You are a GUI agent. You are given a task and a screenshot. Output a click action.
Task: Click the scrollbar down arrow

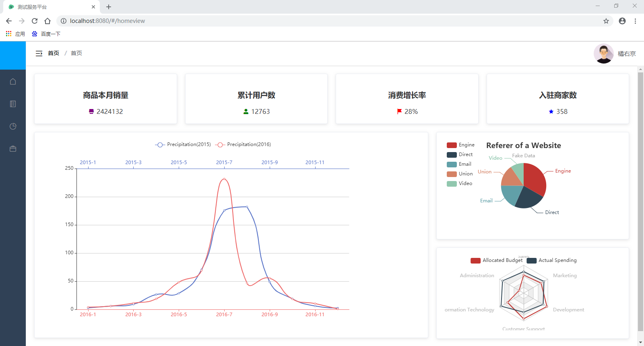(640, 342)
